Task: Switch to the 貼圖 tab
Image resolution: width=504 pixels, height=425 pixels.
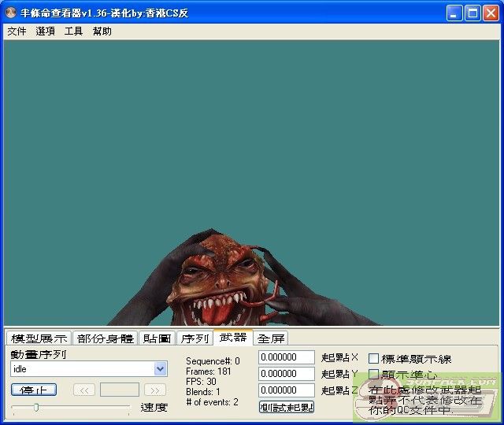Action: 157,338
